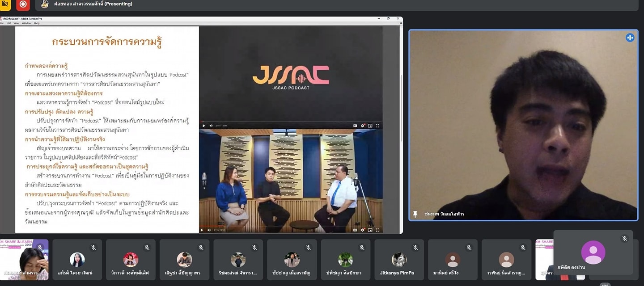Viewport: 644px width, 286px height.
Task: Open settings gear on lower studio video
Action: click(363, 230)
